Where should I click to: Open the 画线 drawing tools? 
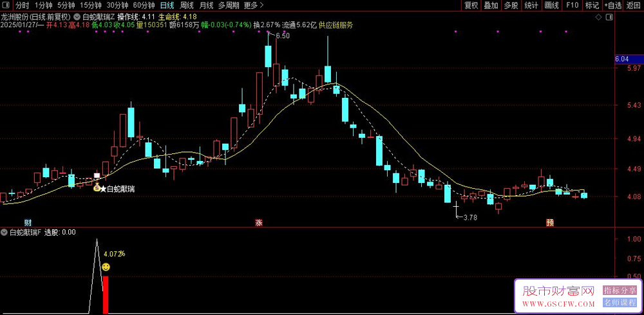pyautogui.click(x=552, y=5)
